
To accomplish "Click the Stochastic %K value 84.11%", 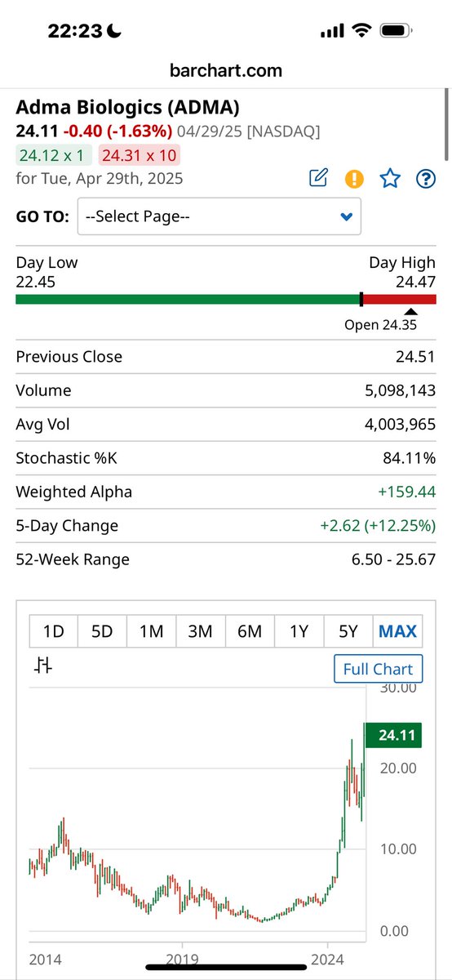I will [409, 458].
